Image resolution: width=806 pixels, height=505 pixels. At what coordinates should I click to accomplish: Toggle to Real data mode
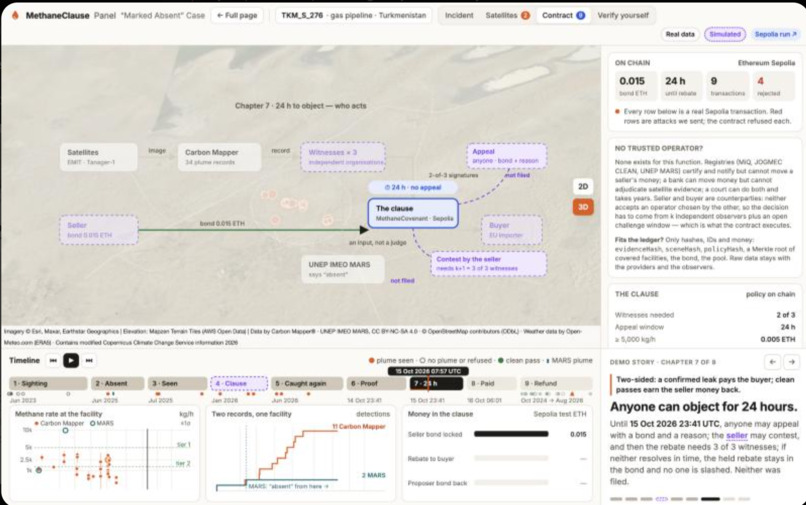[x=680, y=34]
